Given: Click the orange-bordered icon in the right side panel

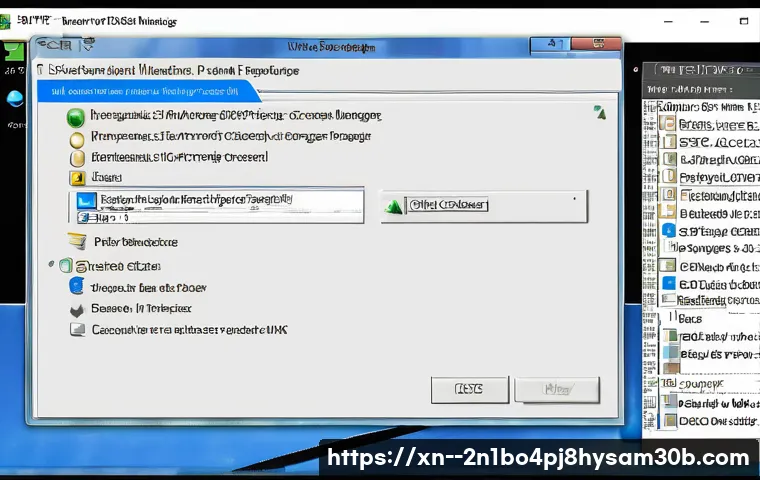Looking at the screenshot, I should [x=667, y=123].
